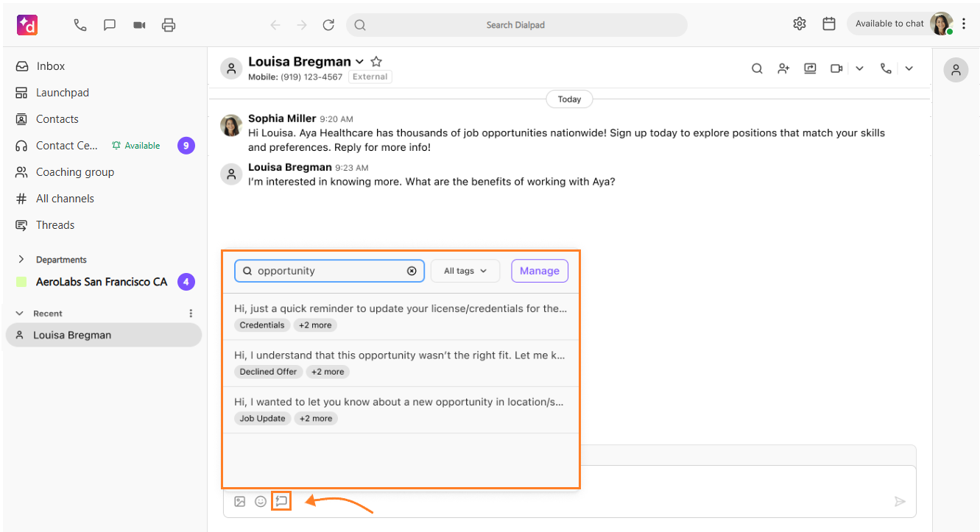Click the Search Dialpad bar

(517, 25)
